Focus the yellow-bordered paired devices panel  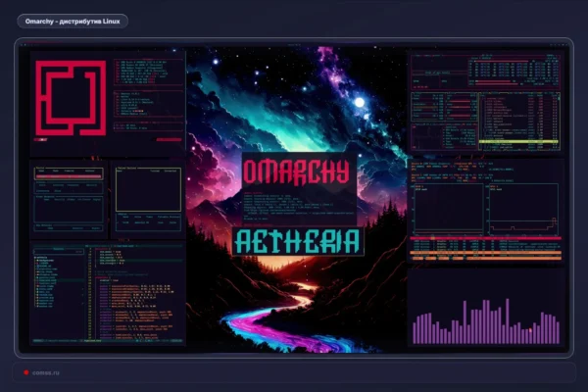[149, 189]
